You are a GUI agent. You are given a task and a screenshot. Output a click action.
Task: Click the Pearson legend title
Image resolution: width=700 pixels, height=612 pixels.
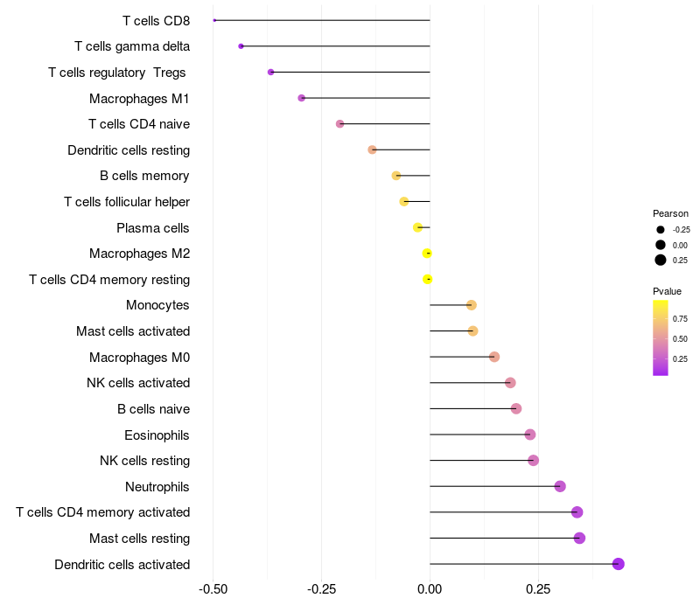point(670,213)
